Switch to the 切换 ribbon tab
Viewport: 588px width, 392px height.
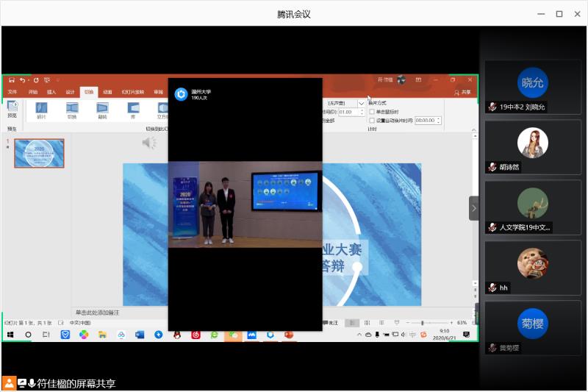(88, 92)
